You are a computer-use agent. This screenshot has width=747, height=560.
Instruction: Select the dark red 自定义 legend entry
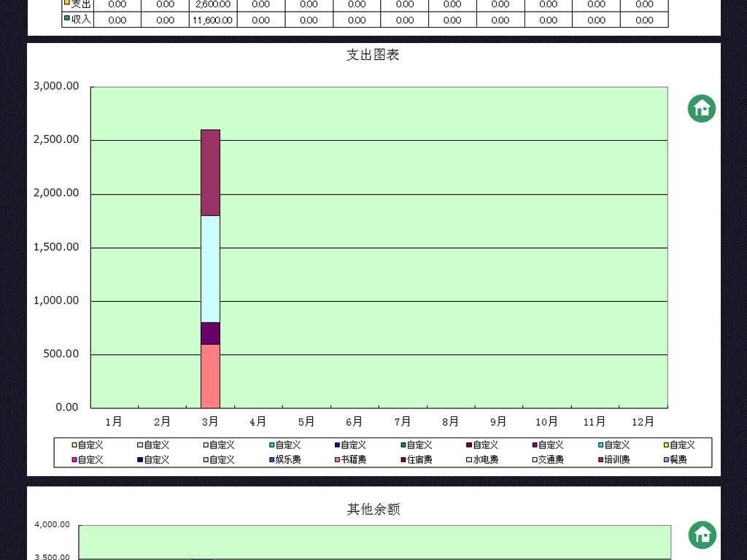[482, 445]
